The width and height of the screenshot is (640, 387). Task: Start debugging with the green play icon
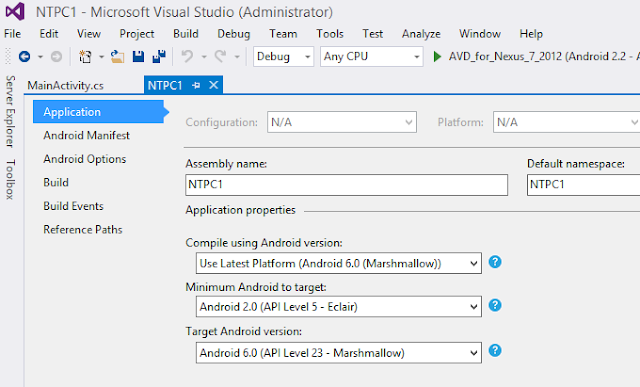[x=437, y=56]
